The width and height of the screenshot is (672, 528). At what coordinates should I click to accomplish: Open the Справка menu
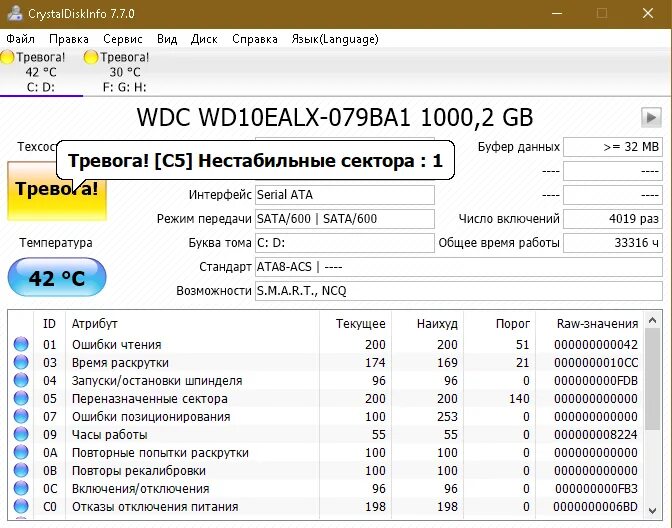[255, 39]
